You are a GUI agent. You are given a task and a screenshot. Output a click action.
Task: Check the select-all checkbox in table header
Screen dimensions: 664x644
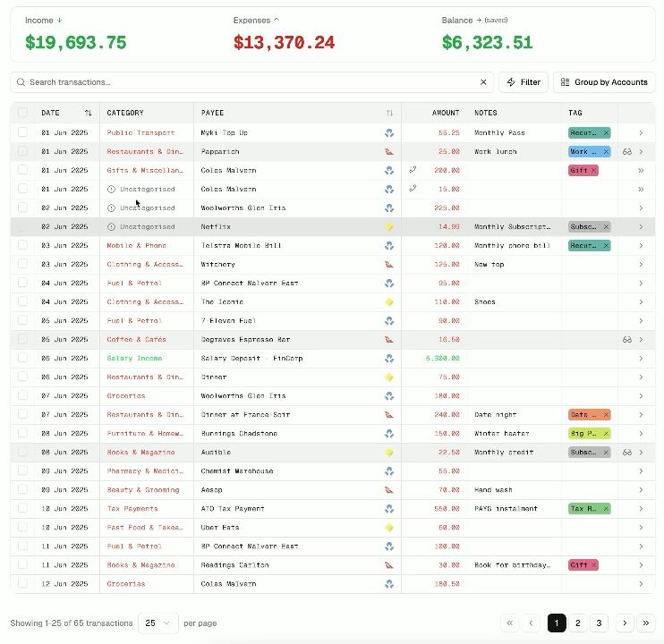click(x=23, y=114)
